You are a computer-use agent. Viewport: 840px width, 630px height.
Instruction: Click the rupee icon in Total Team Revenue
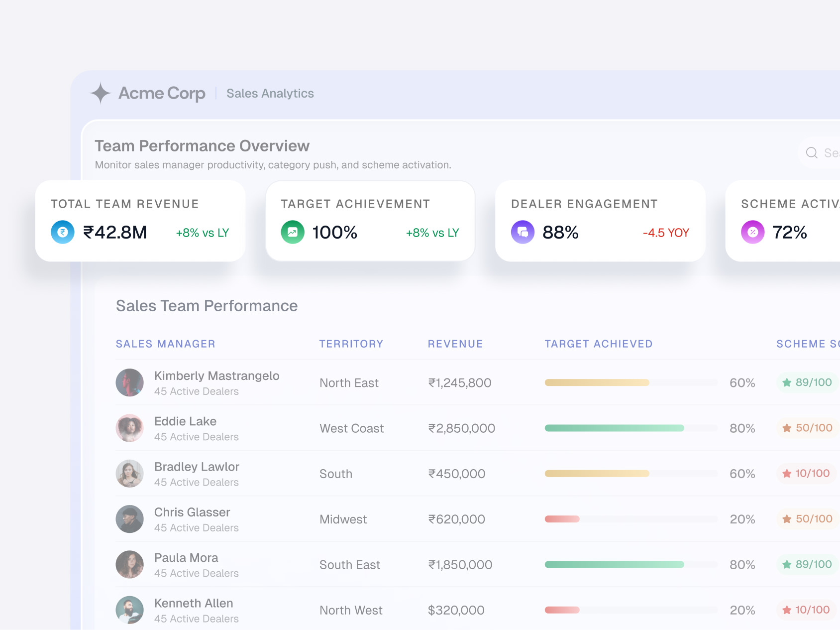[63, 232]
